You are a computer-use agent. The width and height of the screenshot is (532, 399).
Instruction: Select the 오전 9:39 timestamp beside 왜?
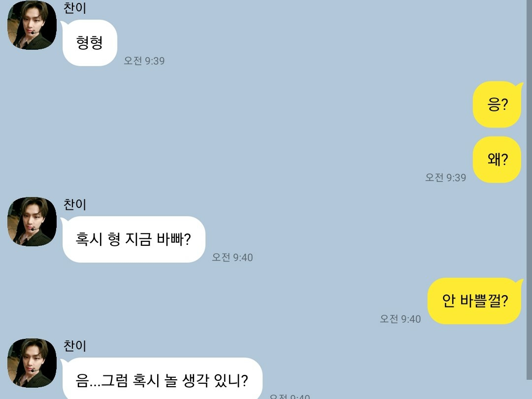coord(445,177)
